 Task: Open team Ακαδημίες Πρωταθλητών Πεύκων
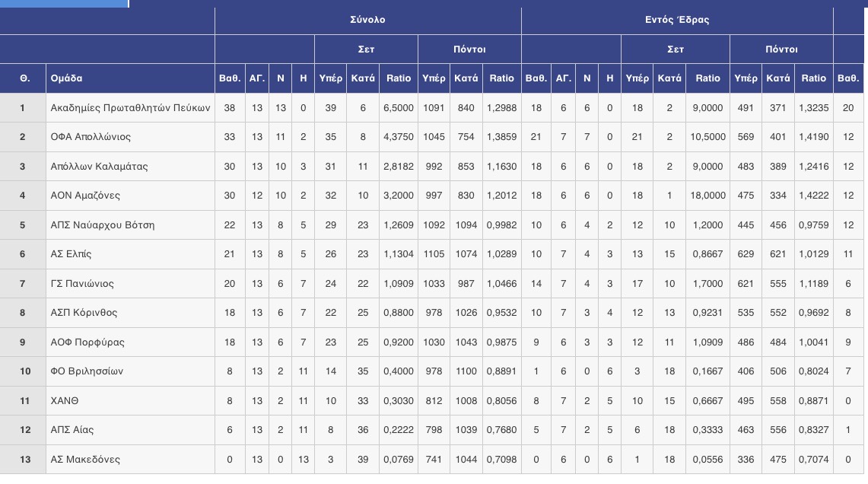[x=130, y=108]
